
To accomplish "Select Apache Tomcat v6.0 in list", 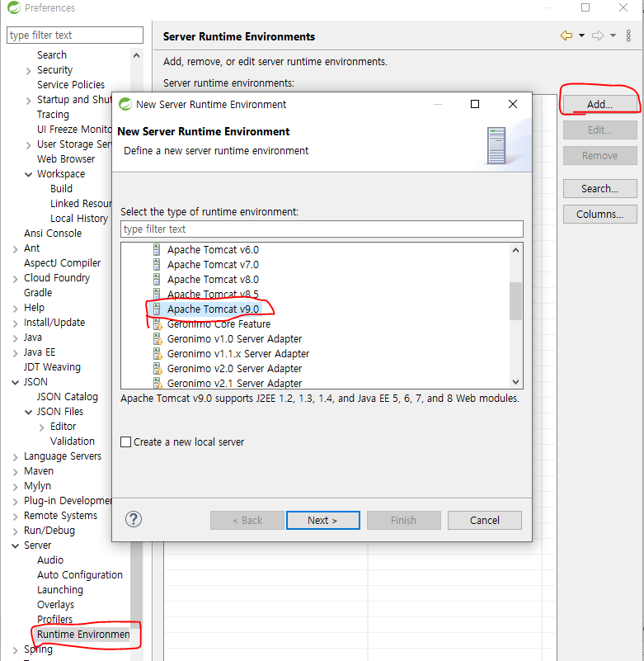I will click(x=213, y=250).
